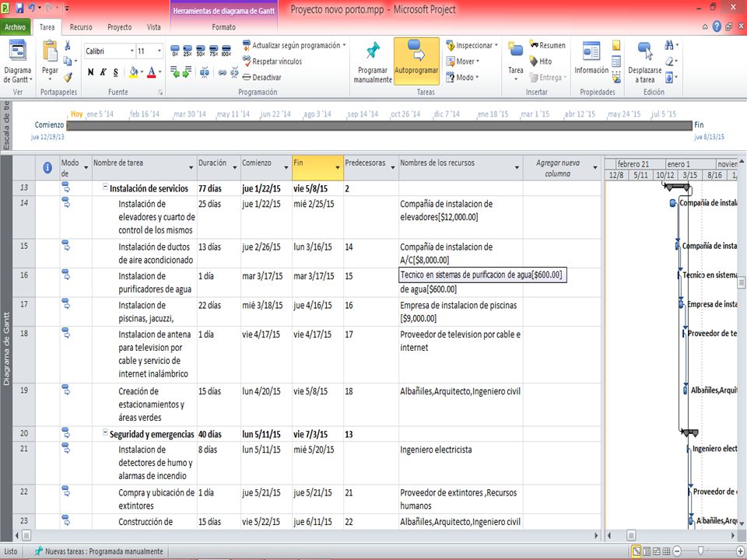Select the Comienzo cell jue 2/26/15
The image size is (747, 560).
(x=266, y=254)
